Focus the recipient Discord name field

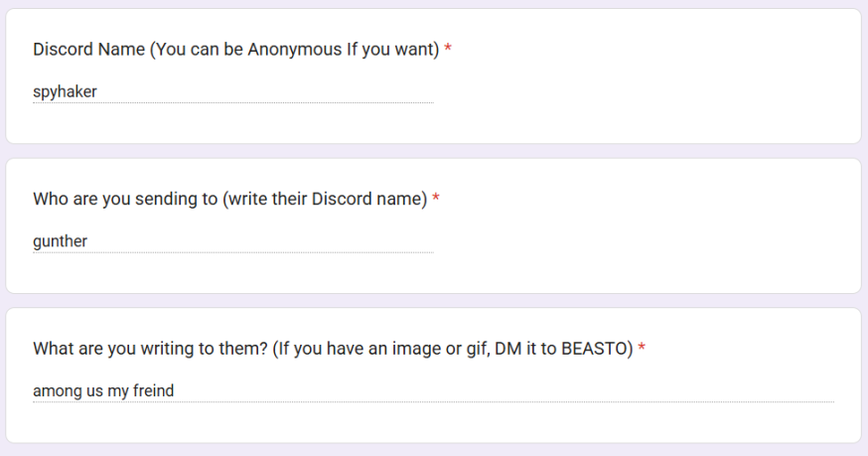[x=232, y=241]
